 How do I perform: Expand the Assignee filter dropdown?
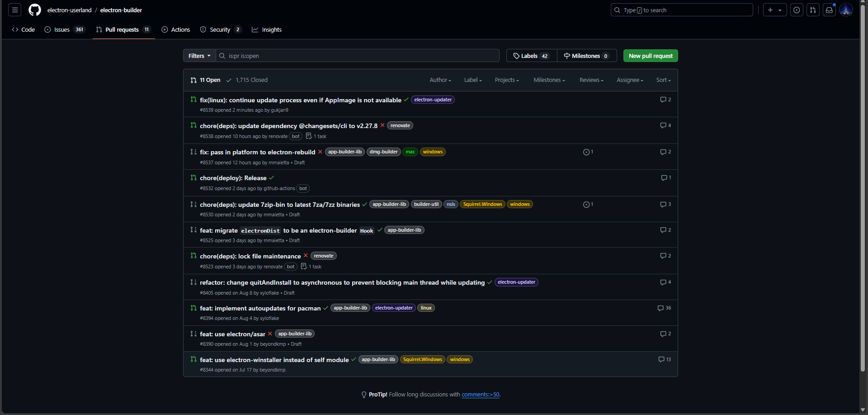pyautogui.click(x=630, y=80)
